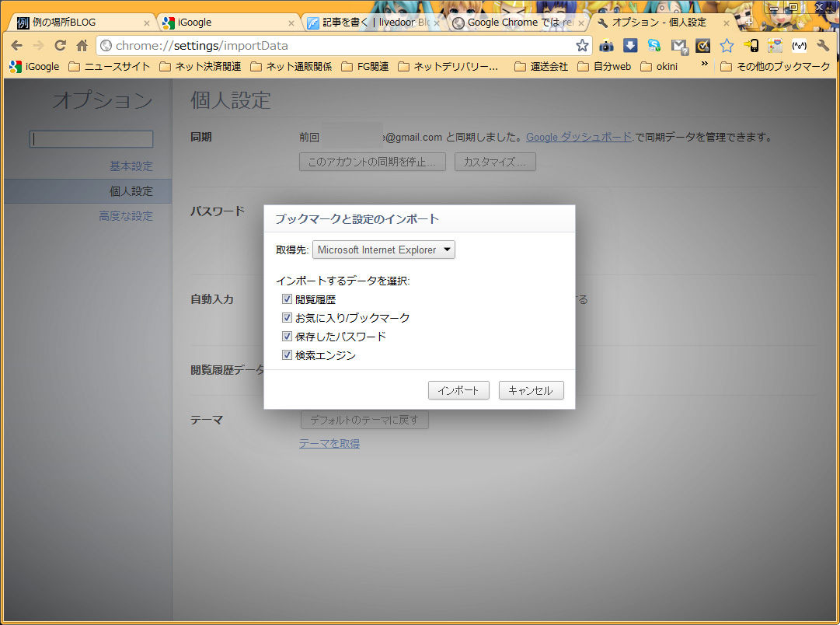
Task: Close the オプション - 個人設定 tab
Action: point(727,23)
